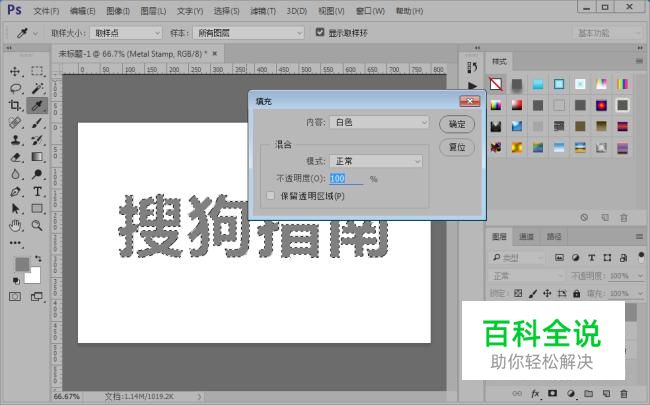Open the Styles panel flyout menu
650x405 pixels.
(x=639, y=61)
